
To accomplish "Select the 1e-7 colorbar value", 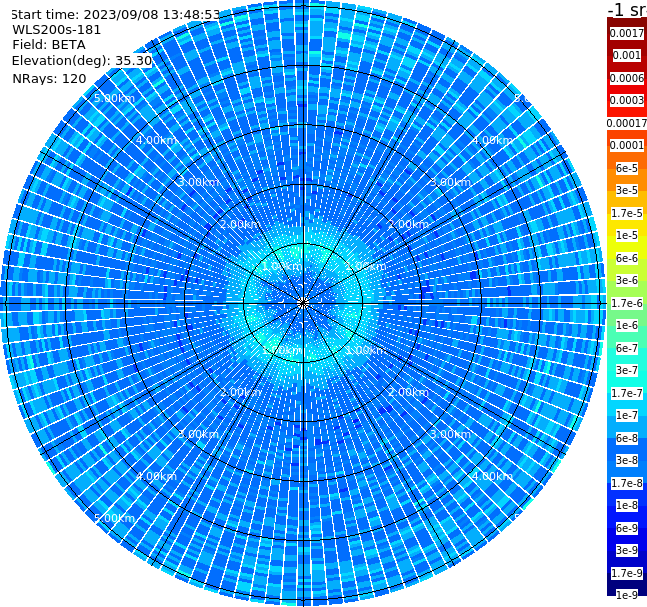I will [x=627, y=415].
